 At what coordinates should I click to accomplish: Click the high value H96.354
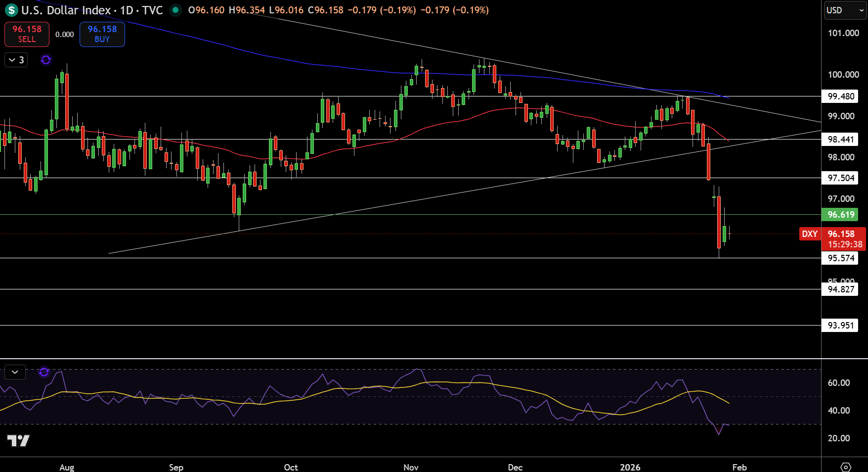tap(247, 10)
